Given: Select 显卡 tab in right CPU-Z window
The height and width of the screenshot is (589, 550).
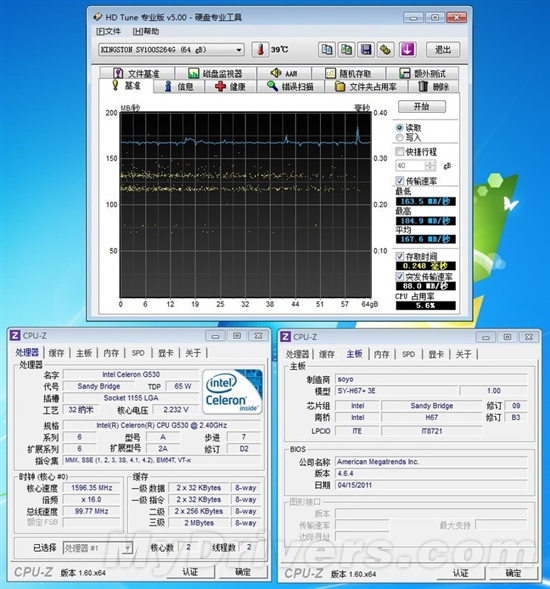Looking at the screenshot, I should point(436,354).
